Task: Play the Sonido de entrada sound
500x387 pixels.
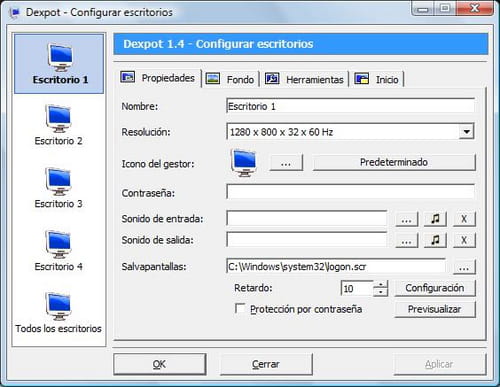Action: point(435,219)
